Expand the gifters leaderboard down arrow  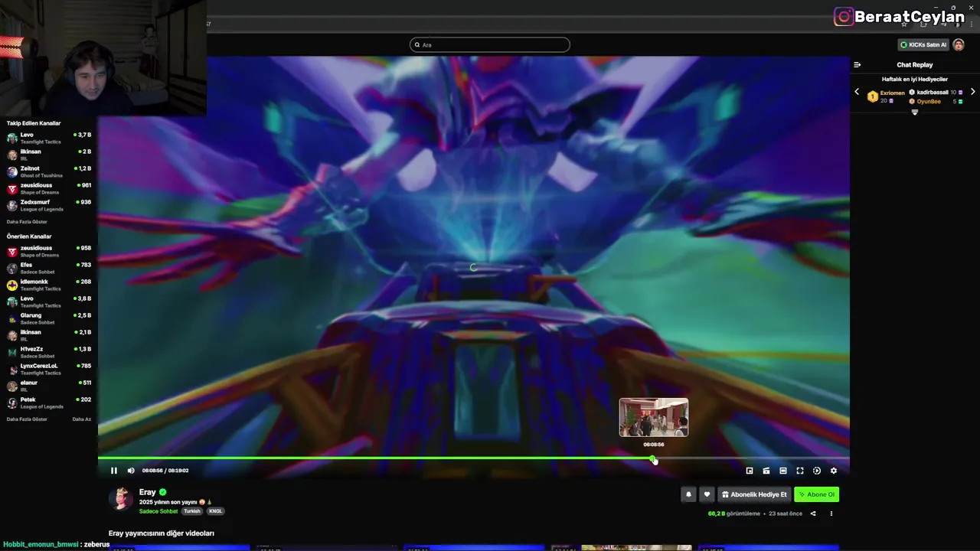point(914,112)
